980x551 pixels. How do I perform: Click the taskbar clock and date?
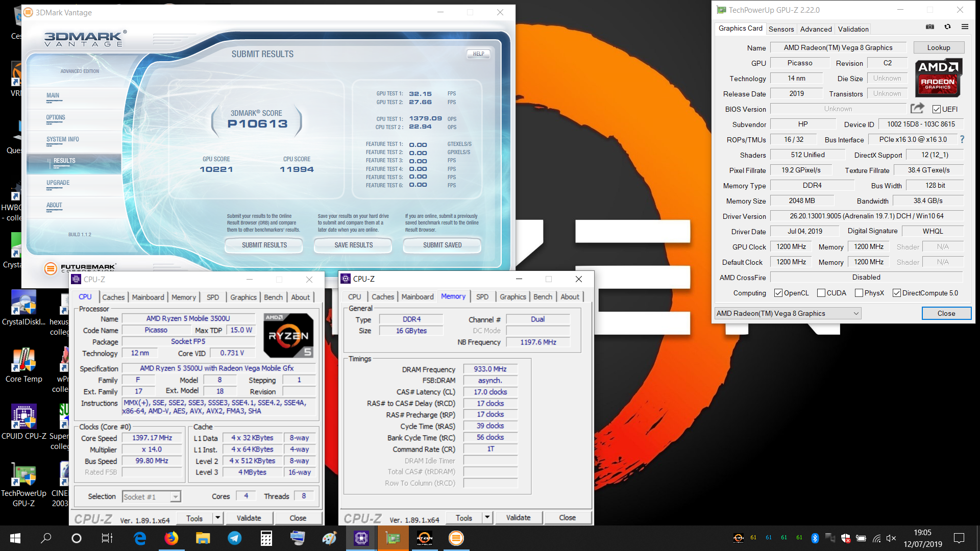(x=923, y=538)
